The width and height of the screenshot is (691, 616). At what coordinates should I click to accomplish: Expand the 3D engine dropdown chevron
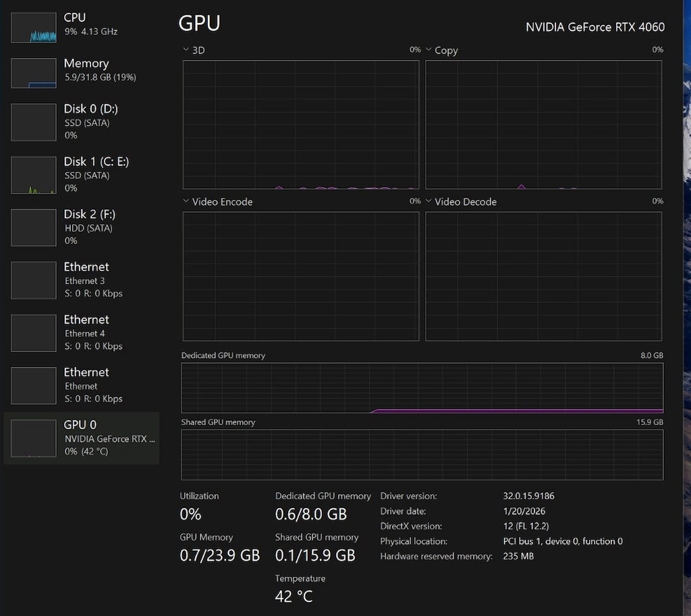(x=186, y=50)
